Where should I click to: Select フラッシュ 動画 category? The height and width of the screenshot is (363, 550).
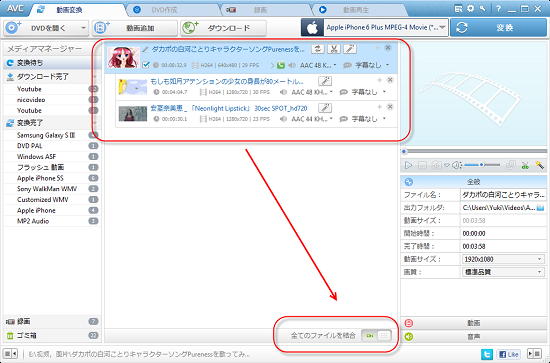[52, 167]
